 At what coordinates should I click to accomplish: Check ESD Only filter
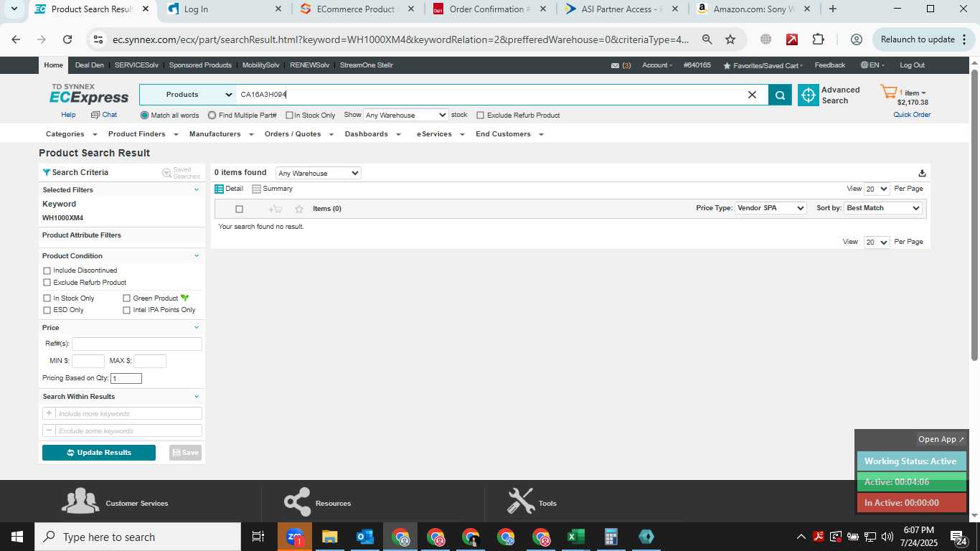pyautogui.click(x=47, y=311)
